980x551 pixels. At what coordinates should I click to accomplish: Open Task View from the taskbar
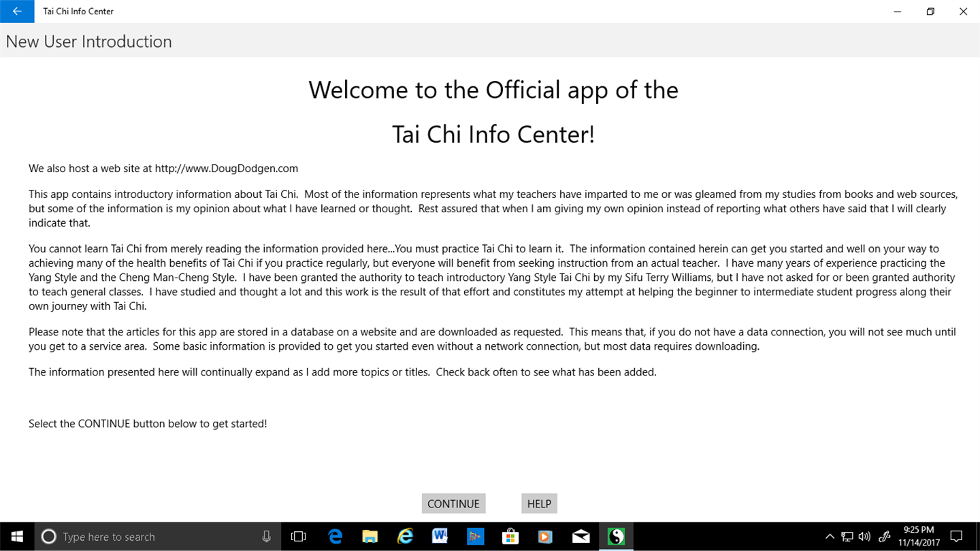point(298,537)
